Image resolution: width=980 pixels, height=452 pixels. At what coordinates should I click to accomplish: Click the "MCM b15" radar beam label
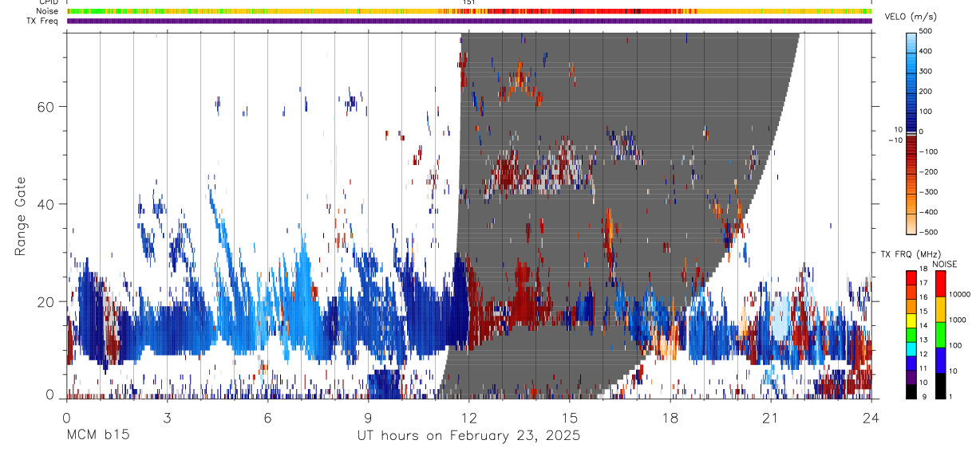(x=98, y=436)
